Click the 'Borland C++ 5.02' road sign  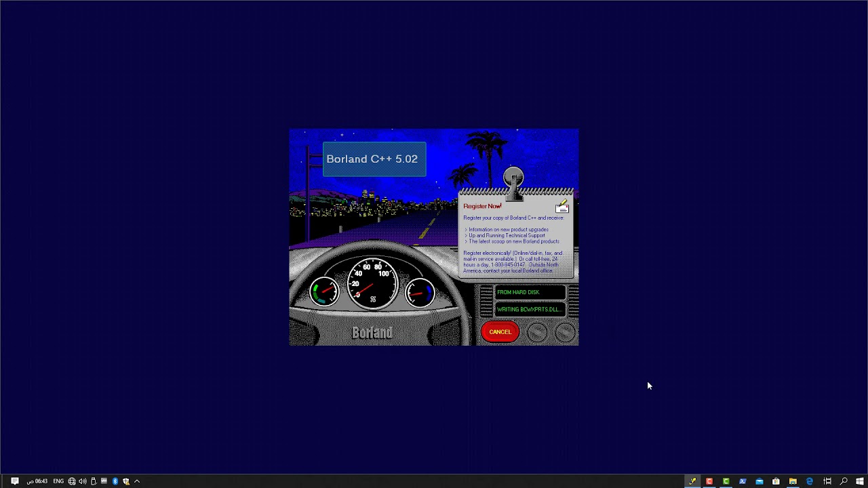[374, 159]
